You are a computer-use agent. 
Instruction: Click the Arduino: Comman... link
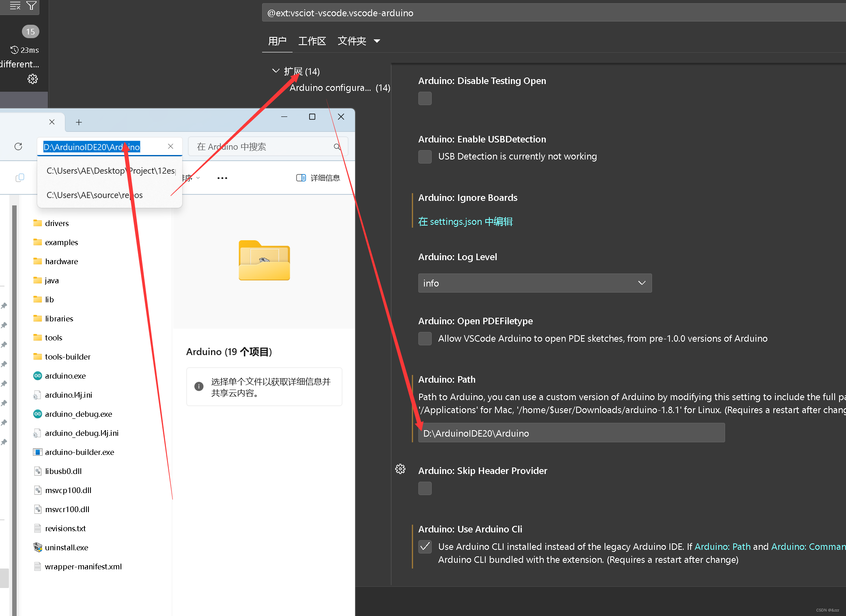pyautogui.click(x=808, y=547)
